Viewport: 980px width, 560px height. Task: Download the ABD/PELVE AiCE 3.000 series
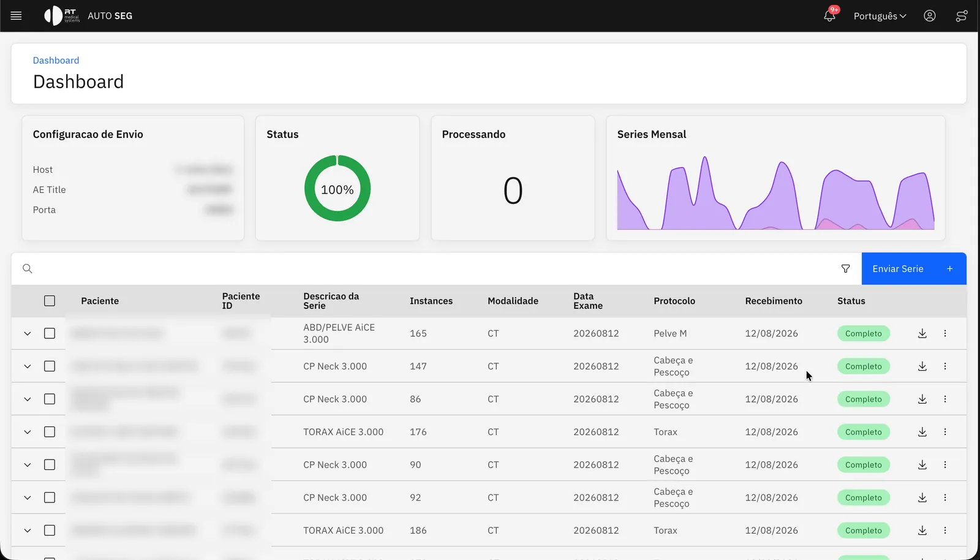tap(922, 333)
